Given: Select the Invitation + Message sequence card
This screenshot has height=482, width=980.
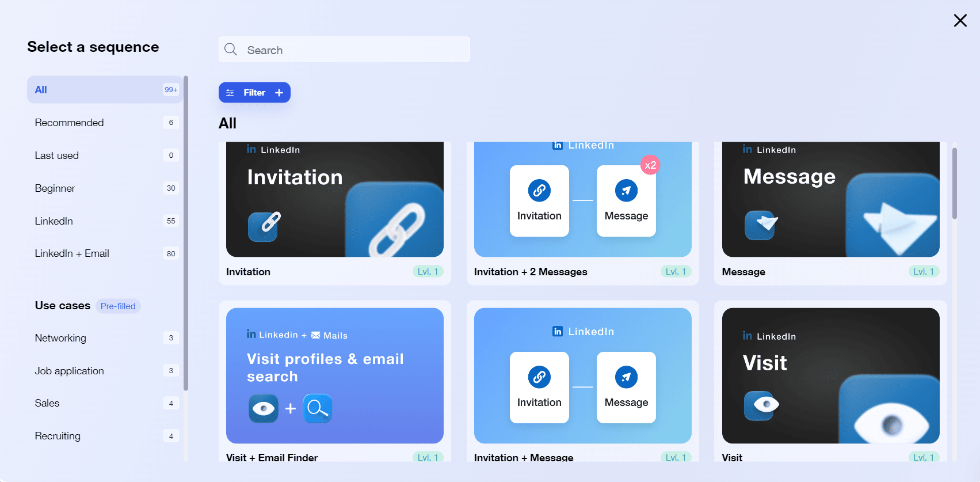Looking at the screenshot, I should coord(582,380).
